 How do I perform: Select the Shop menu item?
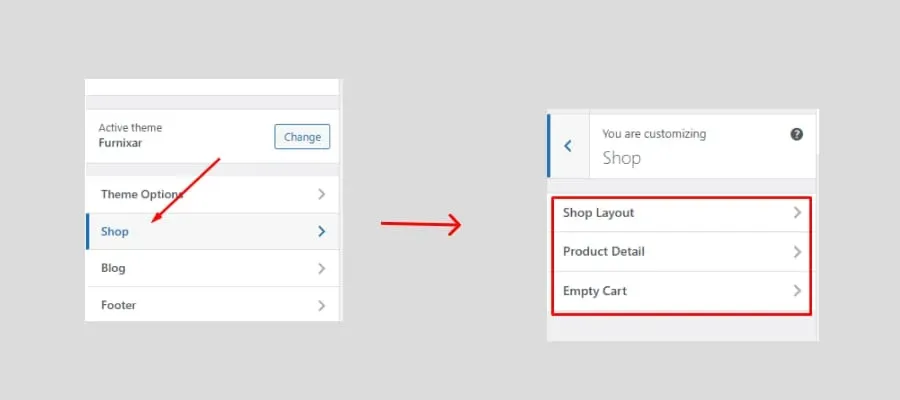(x=212, y=231)
